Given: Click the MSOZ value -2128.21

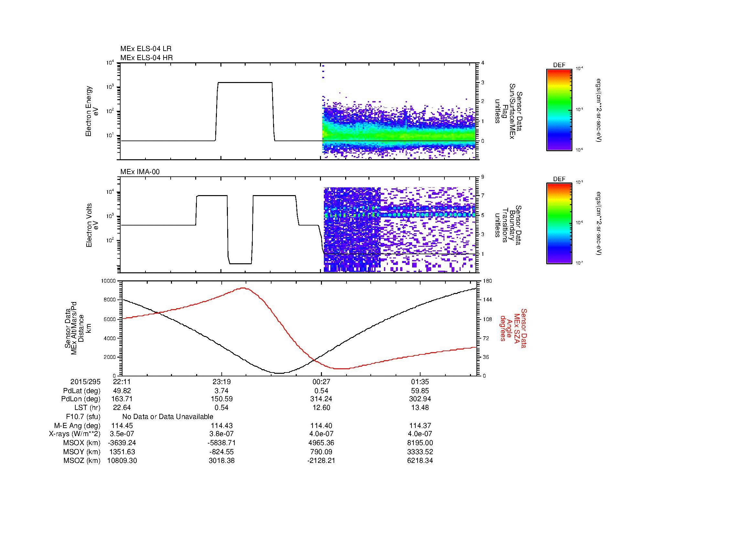Looking at the screenshot, I should [x=321, y=461].
